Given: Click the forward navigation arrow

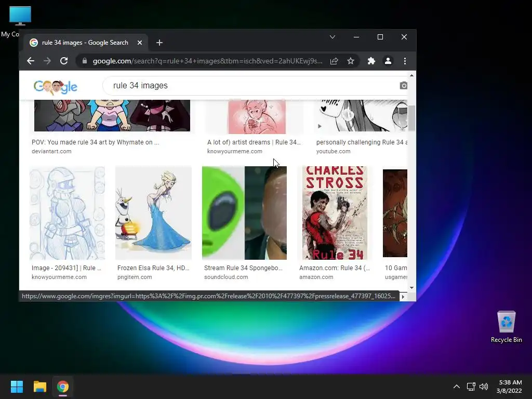Looking at the screenshot, I should (47, 61).
